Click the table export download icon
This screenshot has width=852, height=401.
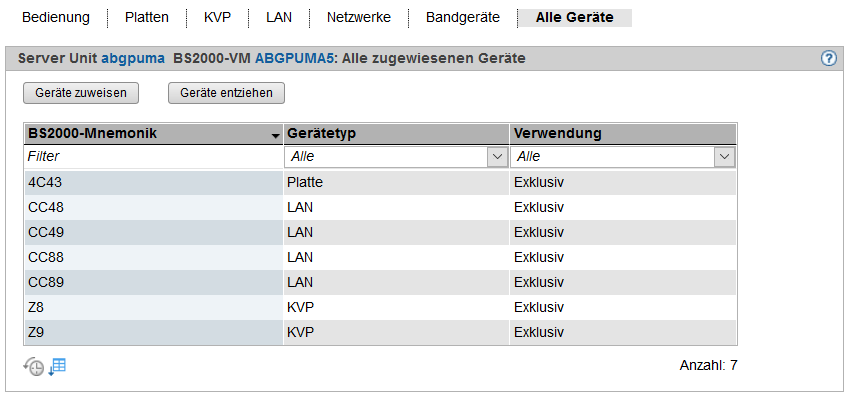point(58,366)
